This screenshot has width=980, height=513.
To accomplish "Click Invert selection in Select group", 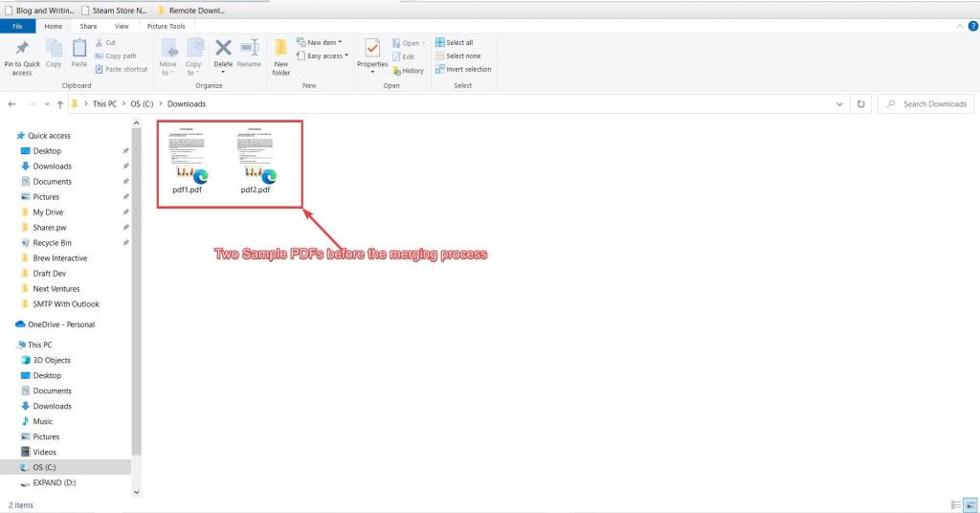I will (x=463, y=69).
